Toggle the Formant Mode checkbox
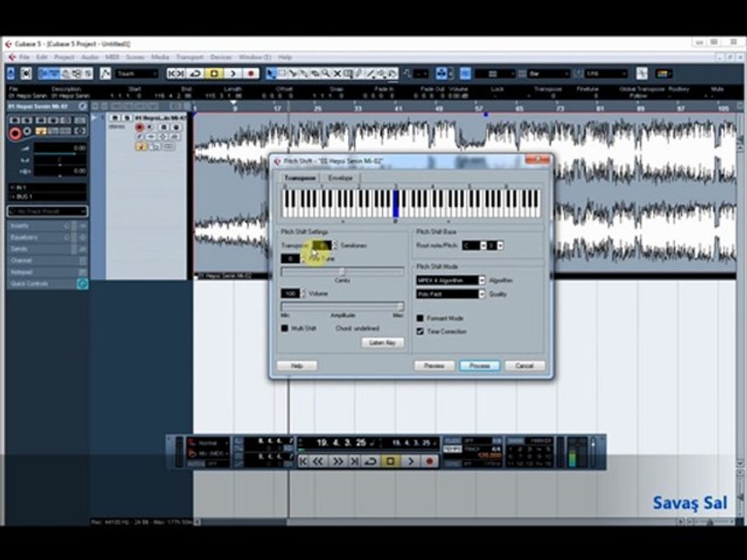This screenshot has height=560, width=747. (x=419, y=318)
